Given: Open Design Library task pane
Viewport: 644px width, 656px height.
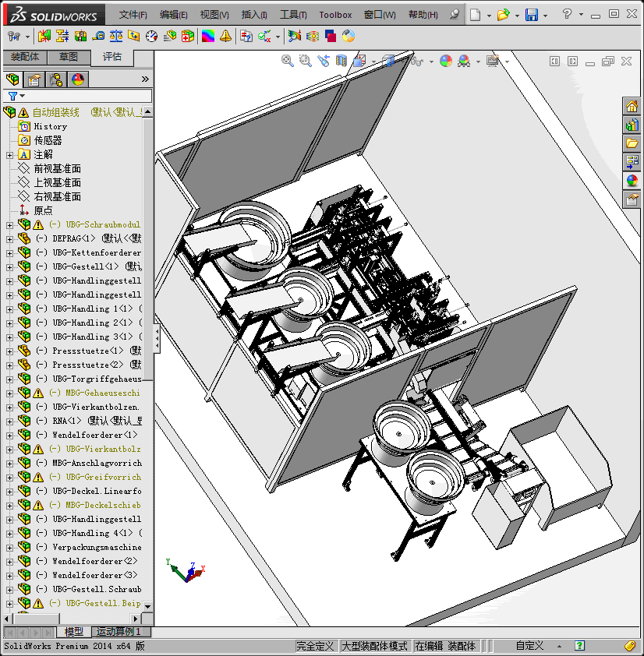Looking at the screenshot, I should 632,125.
